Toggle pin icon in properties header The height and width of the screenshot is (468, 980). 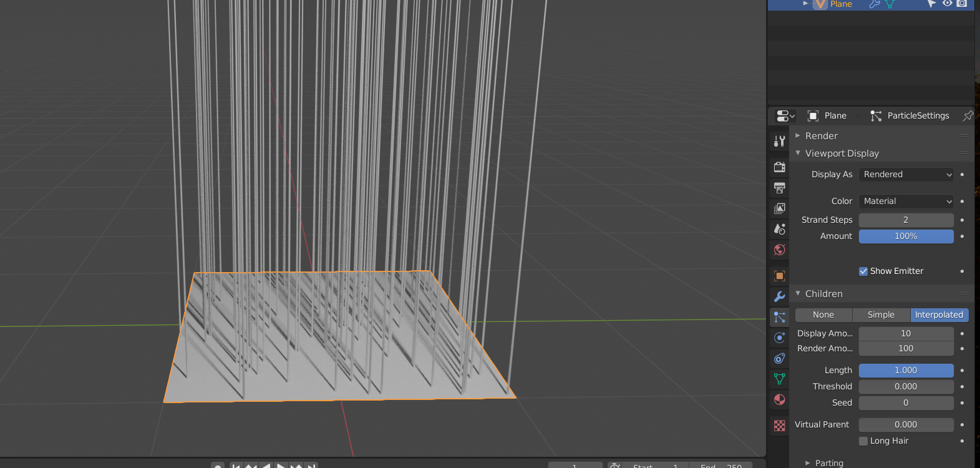(x=968, y=115)
